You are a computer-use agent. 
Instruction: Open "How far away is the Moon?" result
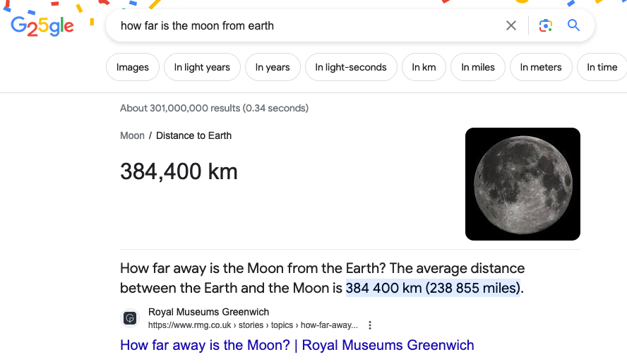point(297,345)
